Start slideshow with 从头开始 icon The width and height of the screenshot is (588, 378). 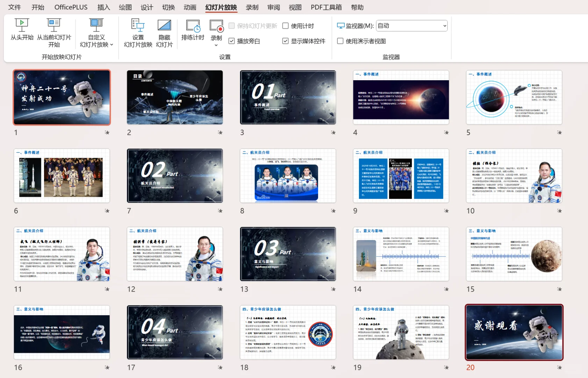pyautogui.click(x=22, y=25)
